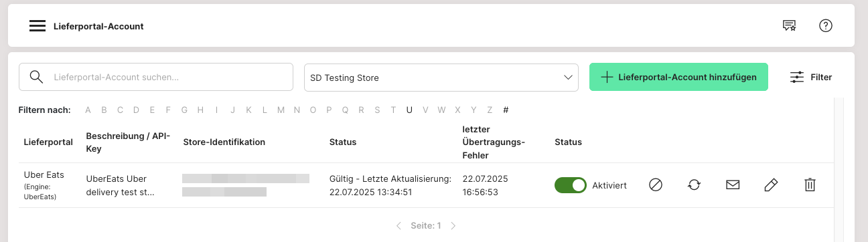Filter accounts by the # symbol
868x242 pixels.
point(506,110)
